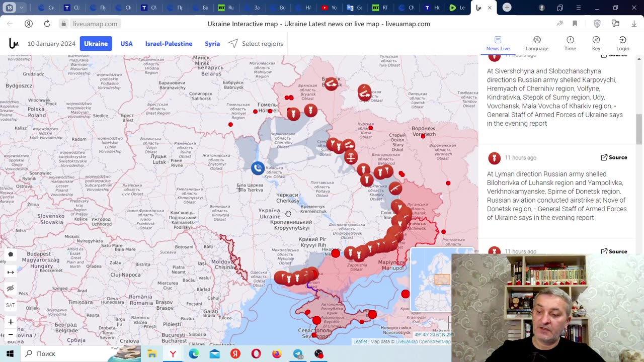Click the Yandex Я home button

(29, 24)
